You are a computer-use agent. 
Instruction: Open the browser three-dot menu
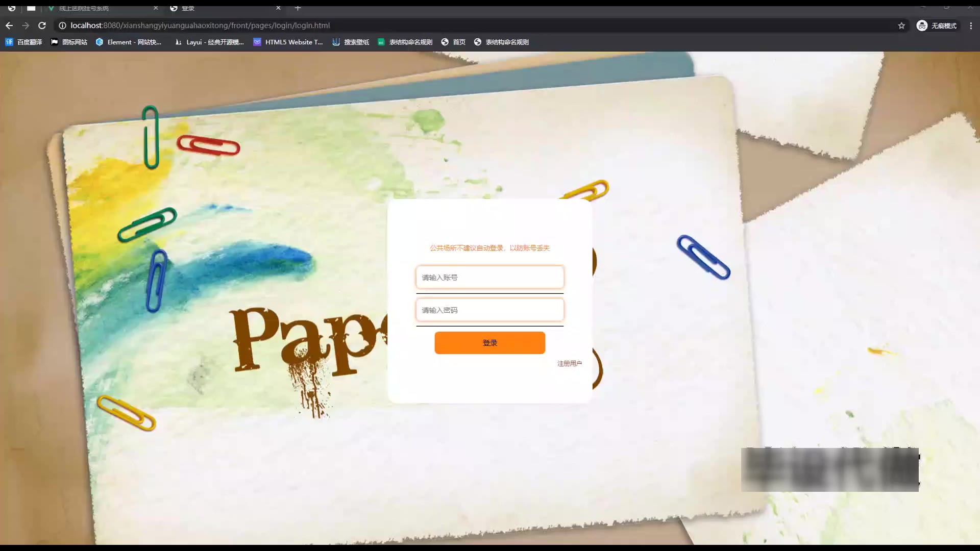971,26
